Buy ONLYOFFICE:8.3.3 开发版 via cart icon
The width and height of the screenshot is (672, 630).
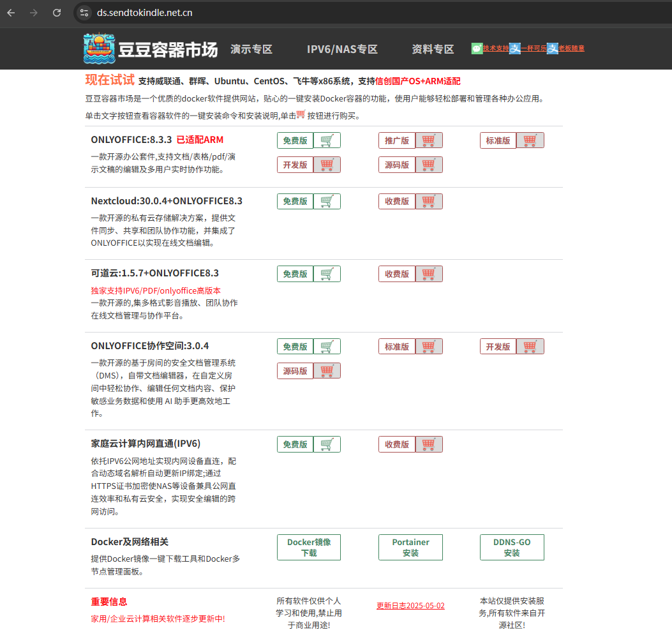(x=327, y=165)
